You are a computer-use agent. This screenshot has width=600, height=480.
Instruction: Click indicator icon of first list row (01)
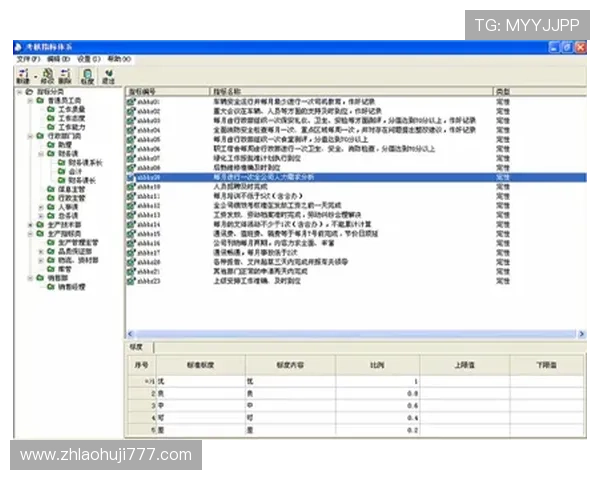click(131, 102)
